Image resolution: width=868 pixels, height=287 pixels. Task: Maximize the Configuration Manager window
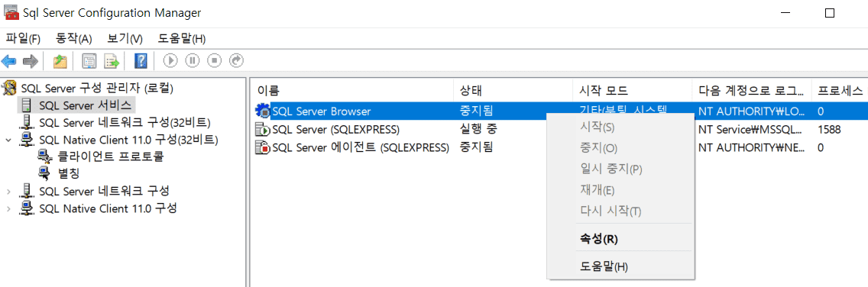click(x=829, y=13)
